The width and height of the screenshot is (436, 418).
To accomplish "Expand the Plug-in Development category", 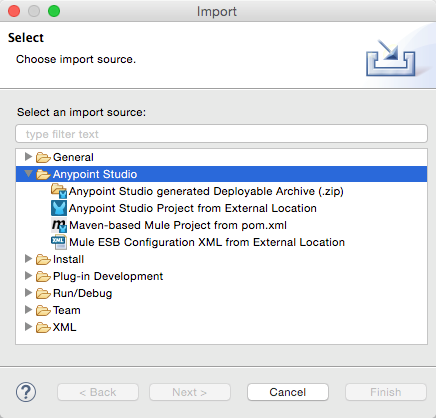I will [28, 276].
